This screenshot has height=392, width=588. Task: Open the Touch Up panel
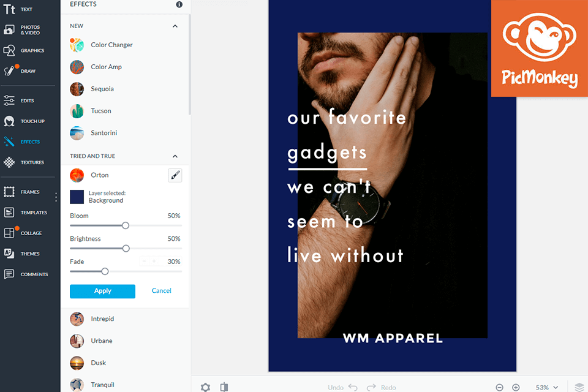pyautogui.click(x=24, y=121)
